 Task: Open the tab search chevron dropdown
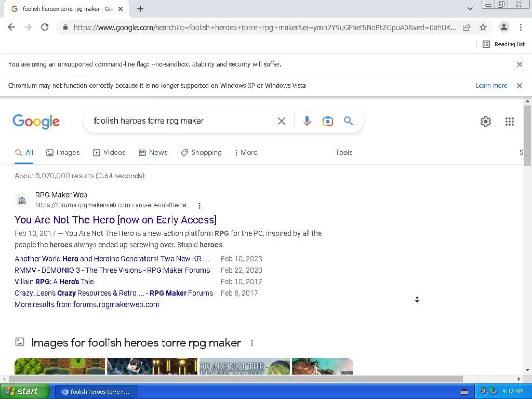tap(470, 9)
